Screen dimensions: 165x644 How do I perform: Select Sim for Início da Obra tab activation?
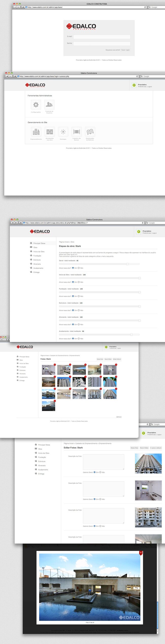pyautogui.click(x=73, y=282)
